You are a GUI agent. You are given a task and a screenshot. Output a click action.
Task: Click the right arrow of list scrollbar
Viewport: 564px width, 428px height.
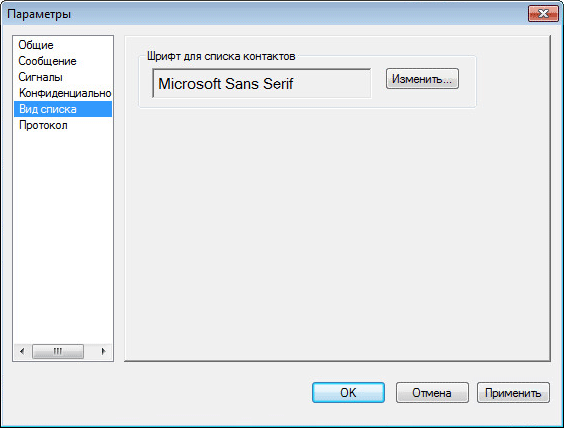point(104,351)
